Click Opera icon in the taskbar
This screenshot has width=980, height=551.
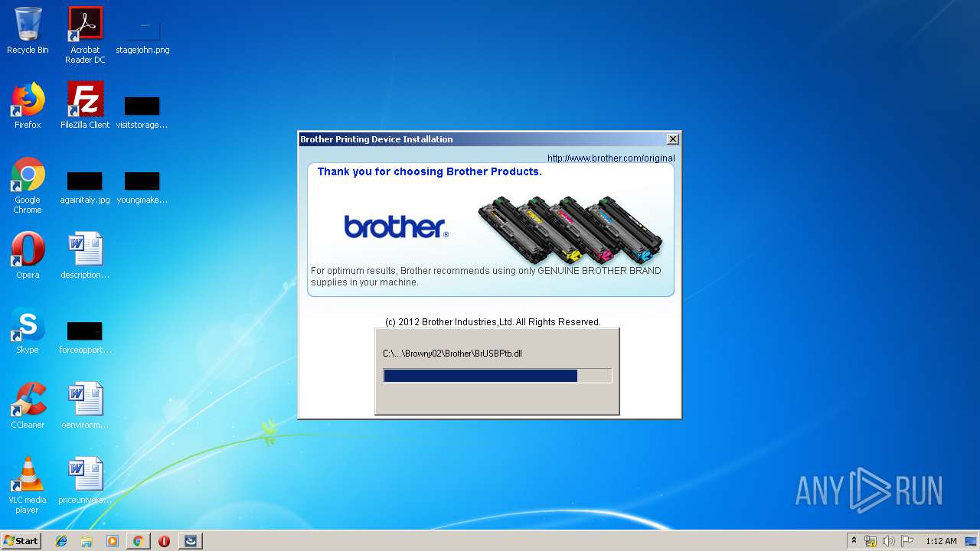[x=164, y=541]
